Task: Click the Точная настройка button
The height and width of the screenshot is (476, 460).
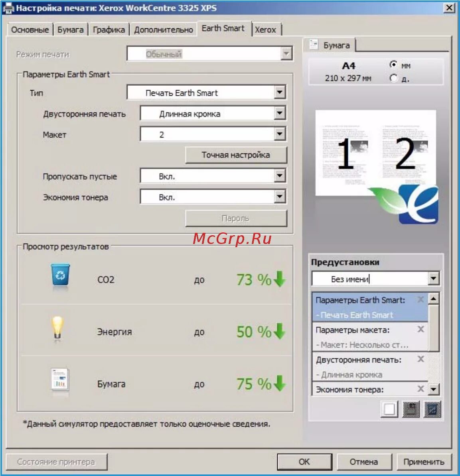Action: pyautogui.click(x=236, y=155)
